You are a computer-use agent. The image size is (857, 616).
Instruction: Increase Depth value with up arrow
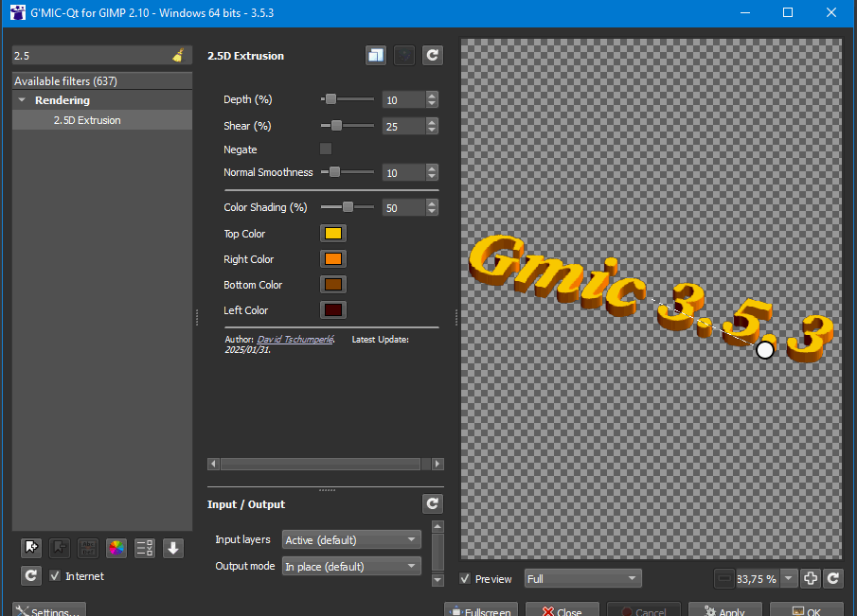pyautogui.click(x=432, y=96)
